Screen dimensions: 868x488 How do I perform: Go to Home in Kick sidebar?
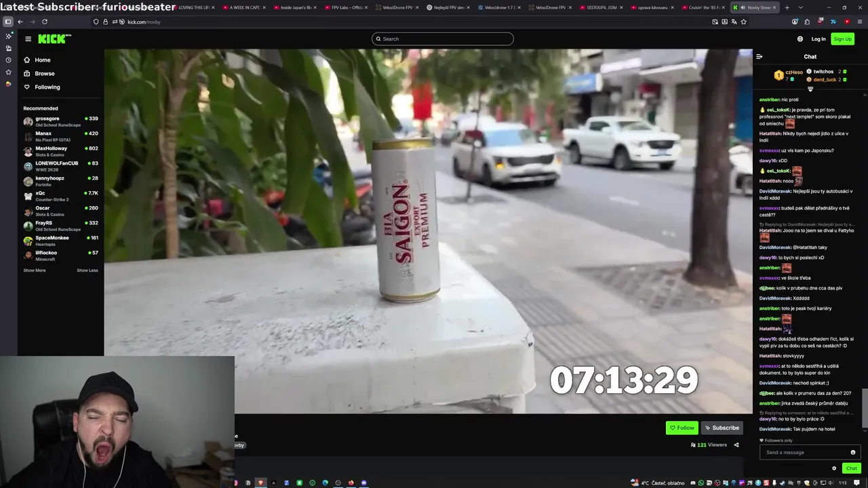[43, 60]
